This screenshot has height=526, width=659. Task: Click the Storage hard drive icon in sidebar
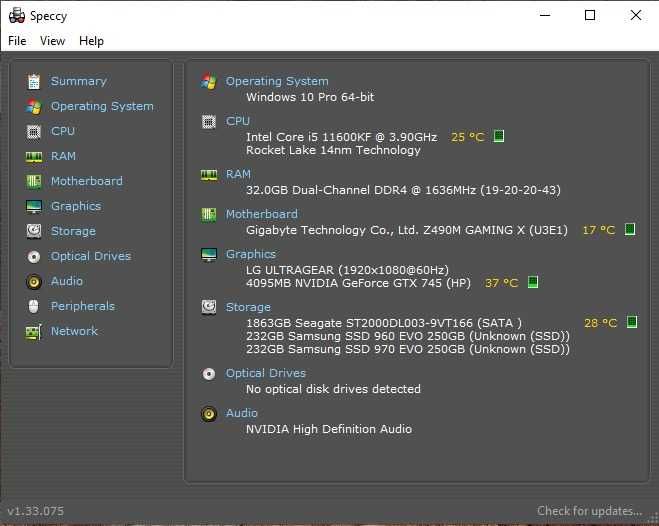point(34,231)
